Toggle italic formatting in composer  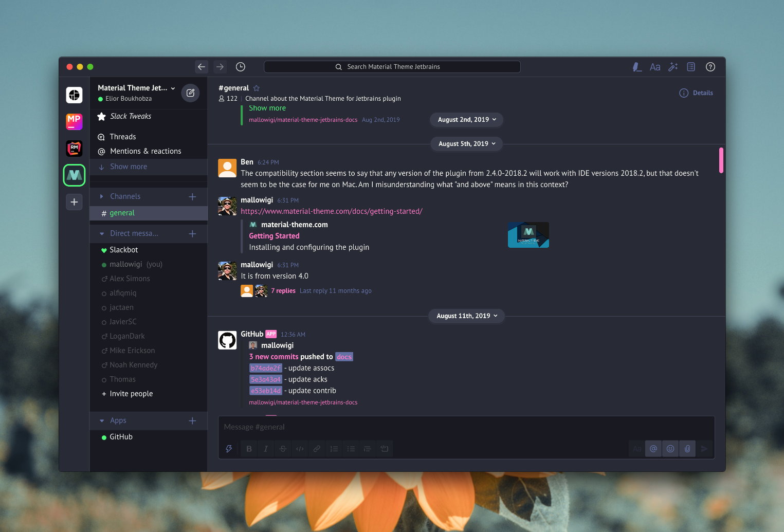pyautogui.click(x=266, y=449)
